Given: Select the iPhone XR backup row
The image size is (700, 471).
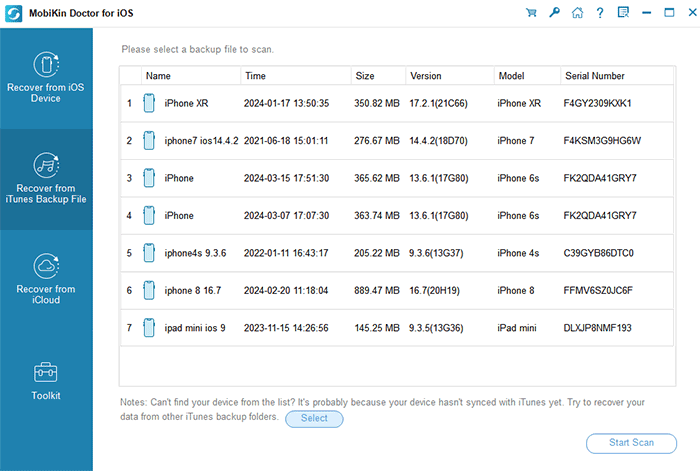Looking at the screenshot, I should point(396,103).
